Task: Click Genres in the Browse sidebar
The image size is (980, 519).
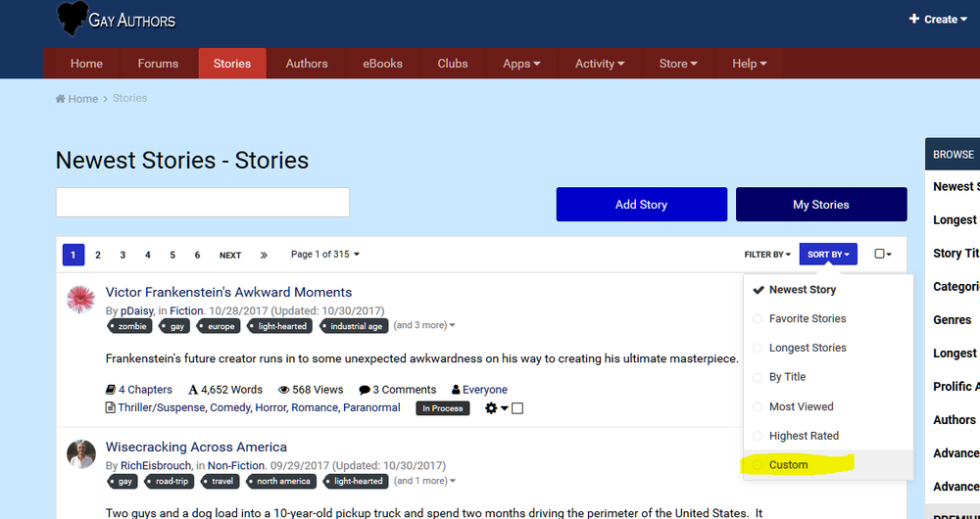Action: [952, 320]
